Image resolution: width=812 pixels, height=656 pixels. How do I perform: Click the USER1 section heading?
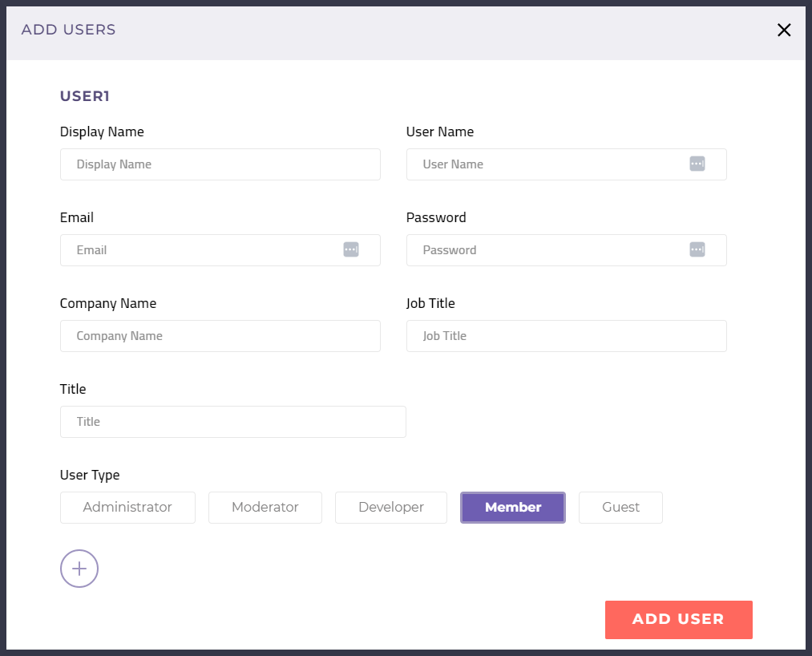tap(84, 96)
